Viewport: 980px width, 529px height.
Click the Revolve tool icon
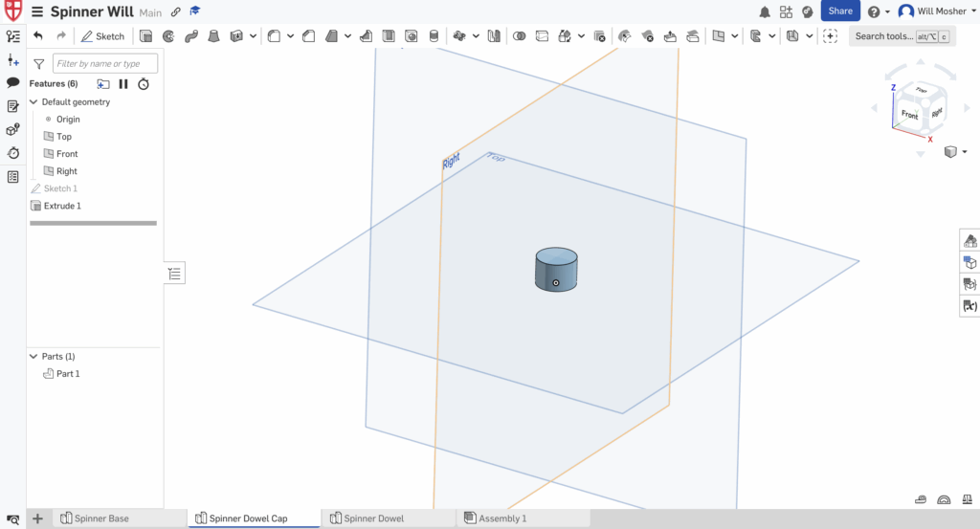tap(168, 36)
